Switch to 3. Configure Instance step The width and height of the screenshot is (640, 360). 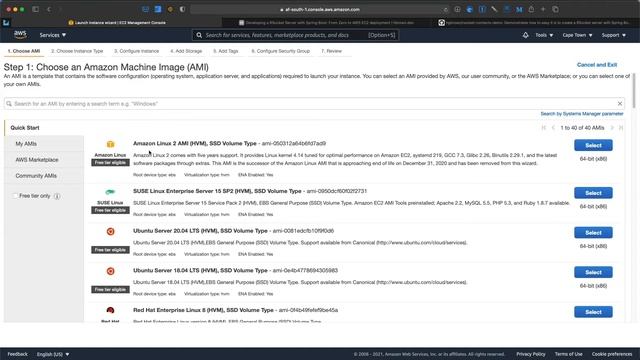click(136, 51)
